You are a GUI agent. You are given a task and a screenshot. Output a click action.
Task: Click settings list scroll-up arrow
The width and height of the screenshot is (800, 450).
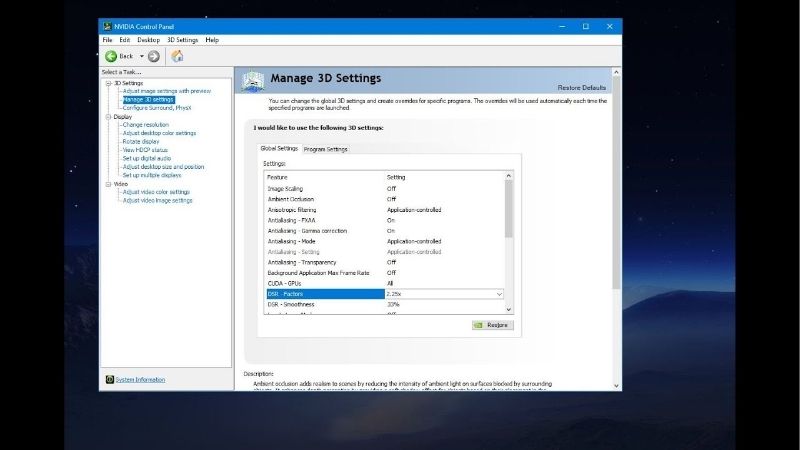pyautogui.click(x=509, y=176)
